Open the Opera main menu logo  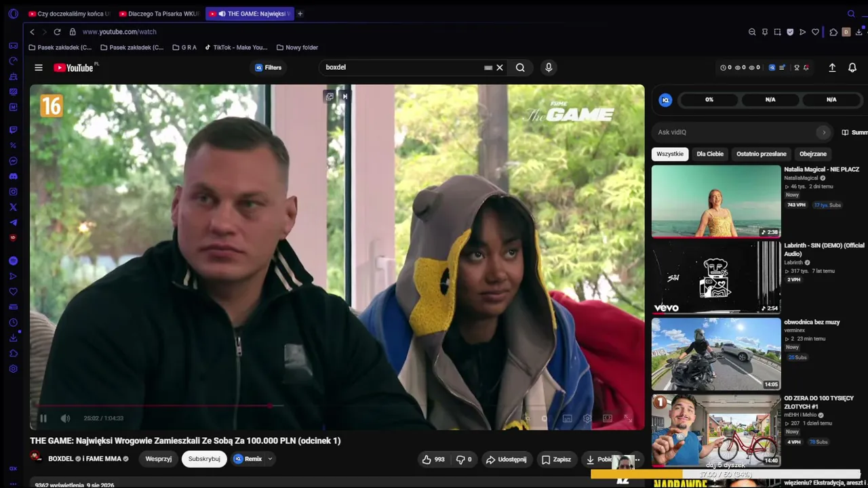(x=13, y=14)
